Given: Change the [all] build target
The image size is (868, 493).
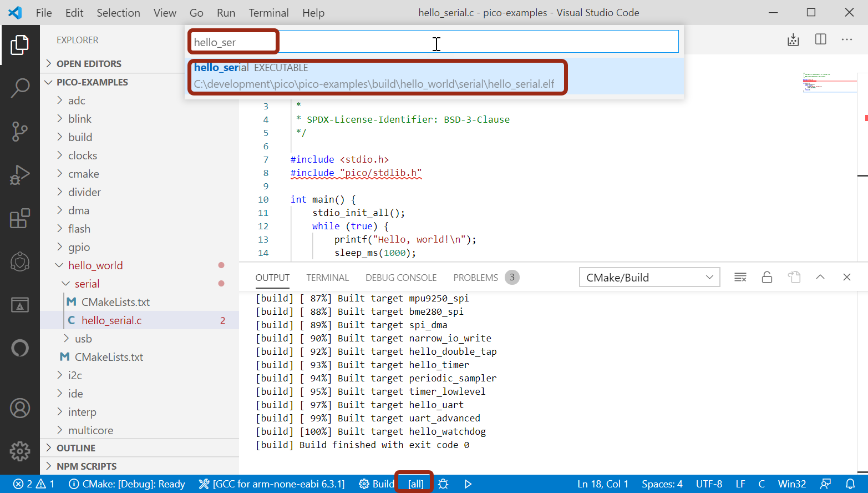Looking at the screenshot, I should [416, 484].
